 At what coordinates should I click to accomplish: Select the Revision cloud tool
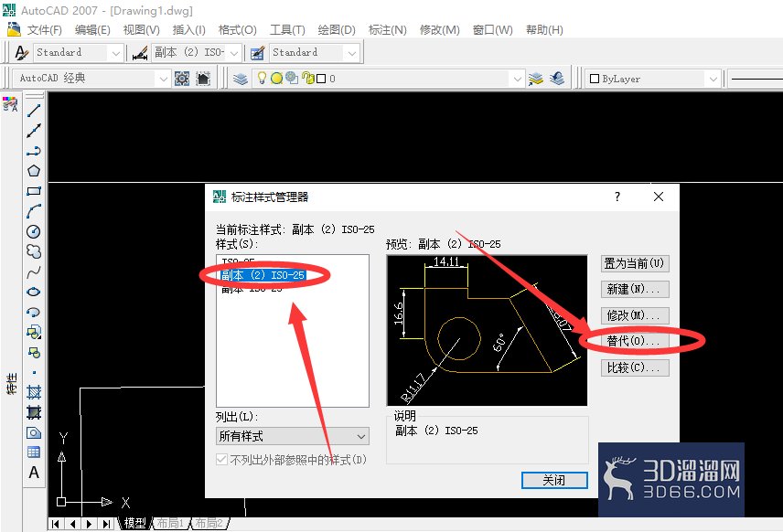[x=34, y=251]
